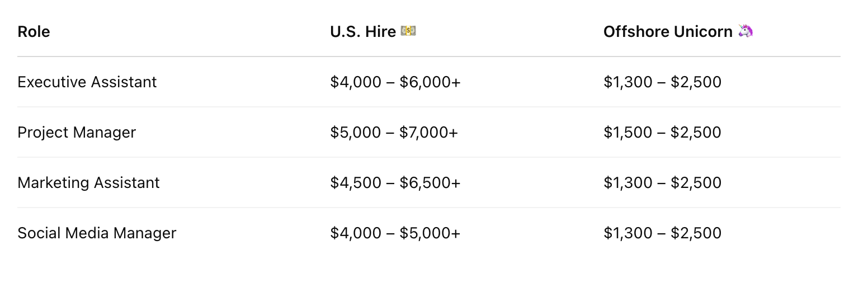The image size is (868, 292).
Task: Select the U.S. Hire column header text
Action: (363, 32)
